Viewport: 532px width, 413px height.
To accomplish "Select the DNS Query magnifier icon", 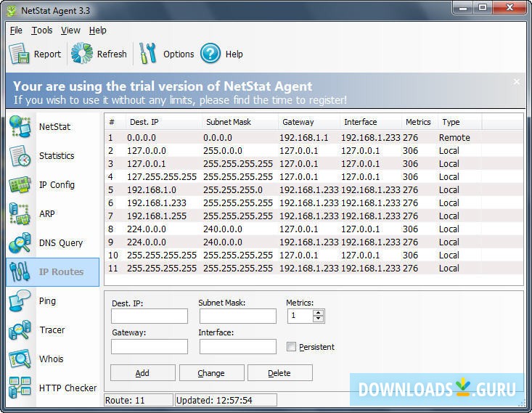I will [20, 243].
